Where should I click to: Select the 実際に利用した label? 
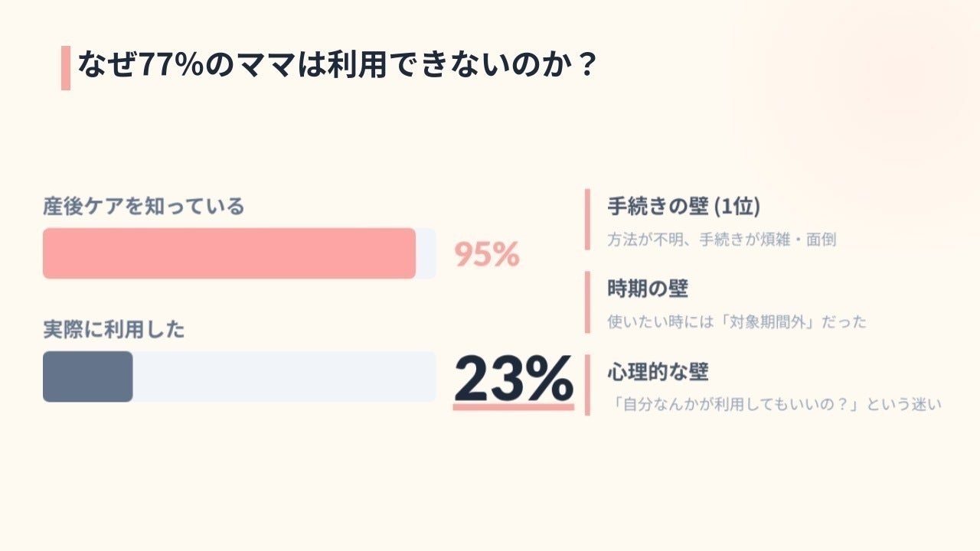point(114,330)
